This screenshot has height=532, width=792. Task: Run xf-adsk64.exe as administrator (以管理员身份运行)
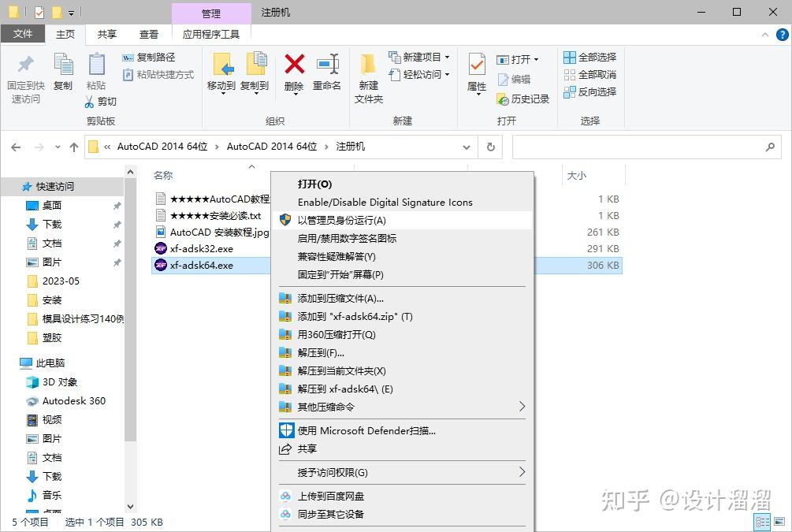point(339,221)
